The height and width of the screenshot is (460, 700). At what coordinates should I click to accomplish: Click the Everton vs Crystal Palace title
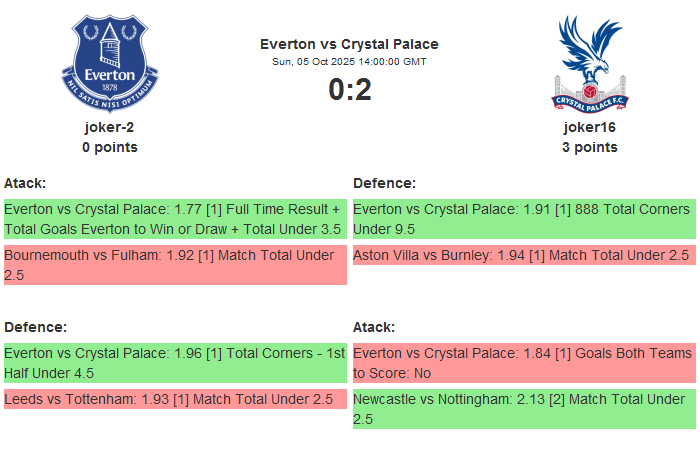pos(349,44)
